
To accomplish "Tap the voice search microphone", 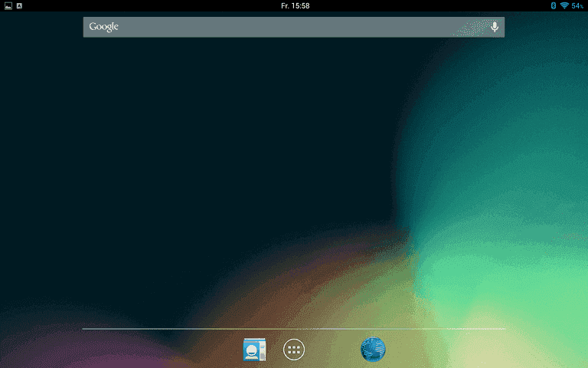I will [495, 27].
